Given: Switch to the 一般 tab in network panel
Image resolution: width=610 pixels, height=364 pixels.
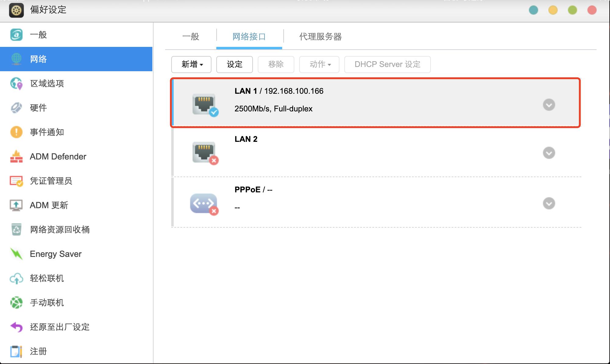Looking at the screenshot, I should tap(191, 37).
